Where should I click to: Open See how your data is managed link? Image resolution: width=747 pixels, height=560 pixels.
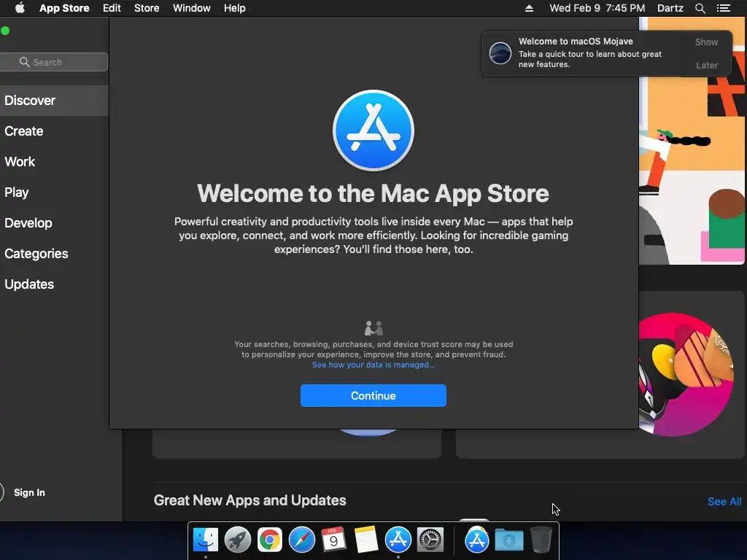pyautogui.click(x=373, y=365)
